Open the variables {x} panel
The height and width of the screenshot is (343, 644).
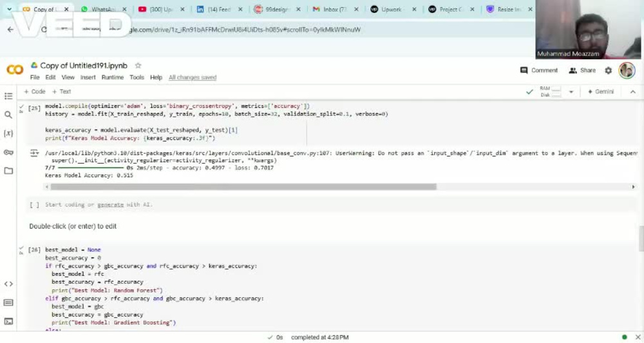[8, 133]
